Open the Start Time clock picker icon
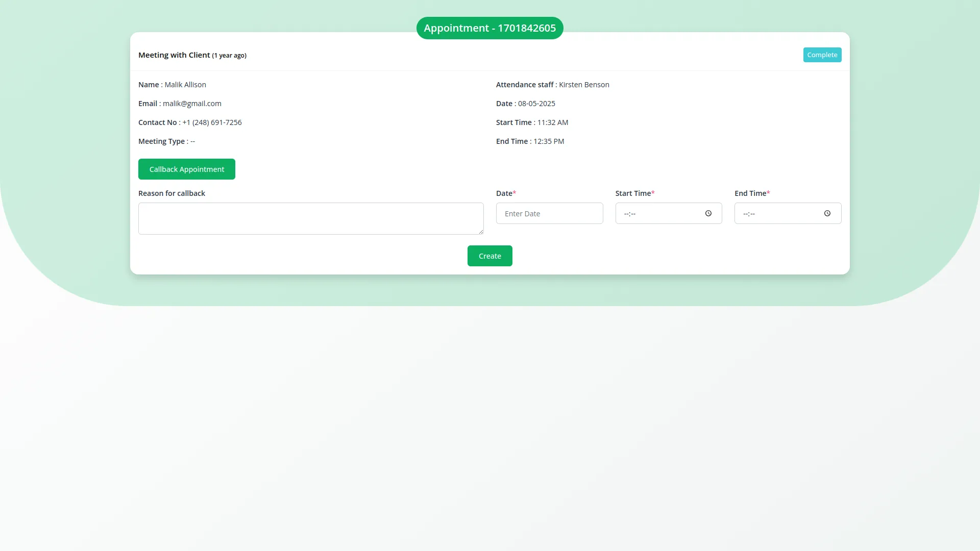Screen dimensions: 980x551 coord(708,214)
